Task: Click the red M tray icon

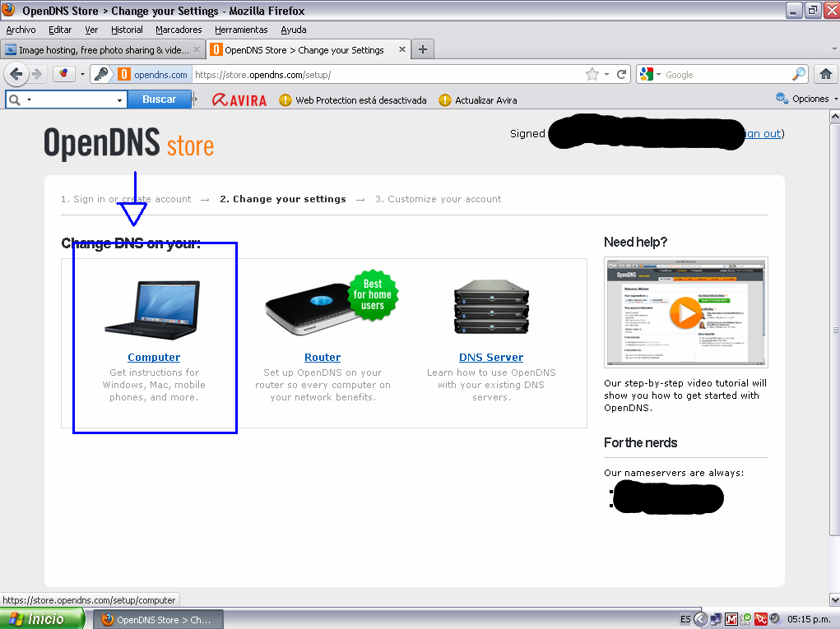Action: click(731, 619)
